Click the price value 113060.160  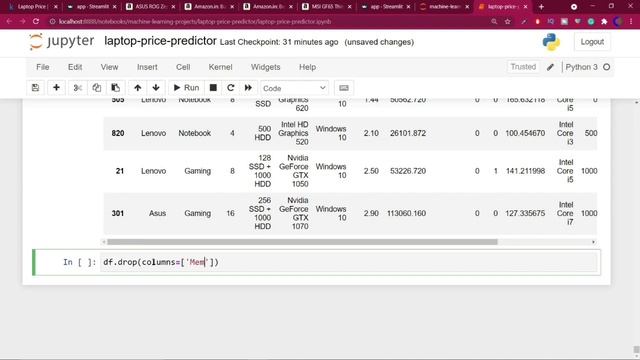pos(406,213)
